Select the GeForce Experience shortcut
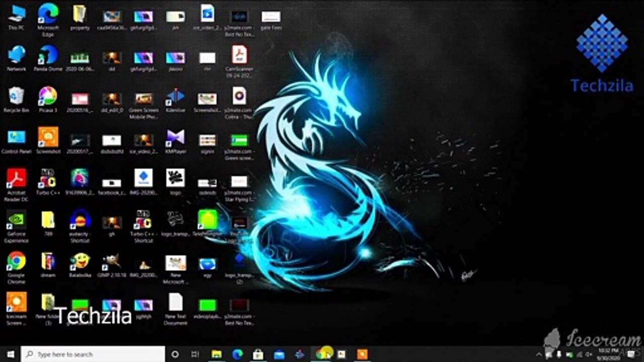This screenshot has width=644, height=362. coord(17,226)
